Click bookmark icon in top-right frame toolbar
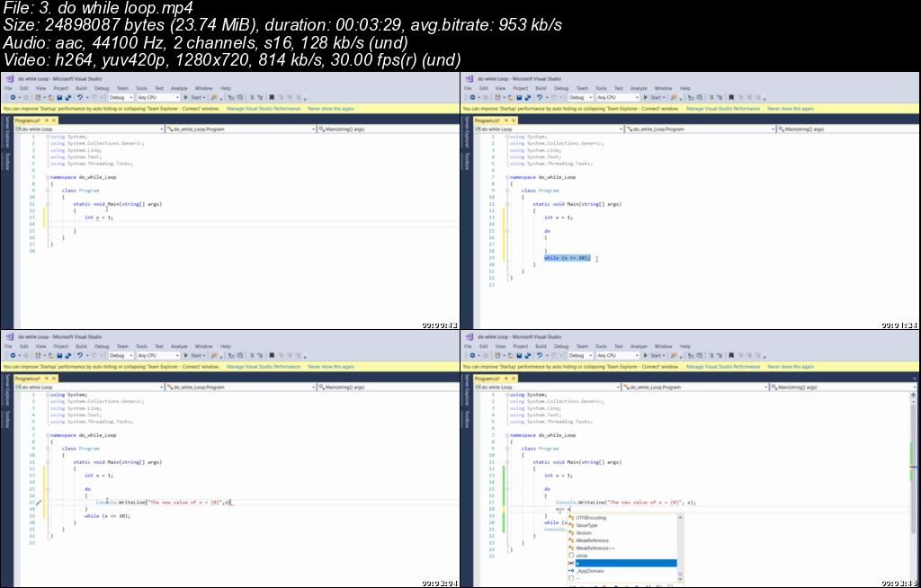Image resolution: width=921 pixels, height=588 pixels. click(731, 97)
